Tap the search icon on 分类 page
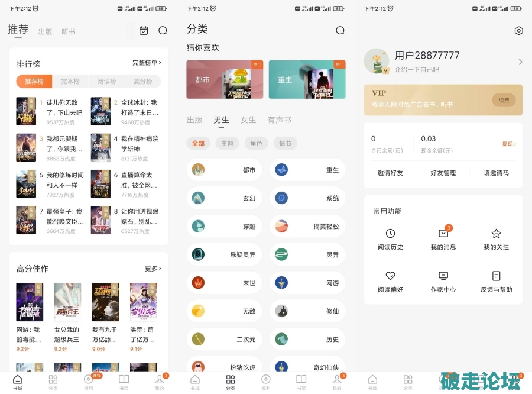 [340, 31]
